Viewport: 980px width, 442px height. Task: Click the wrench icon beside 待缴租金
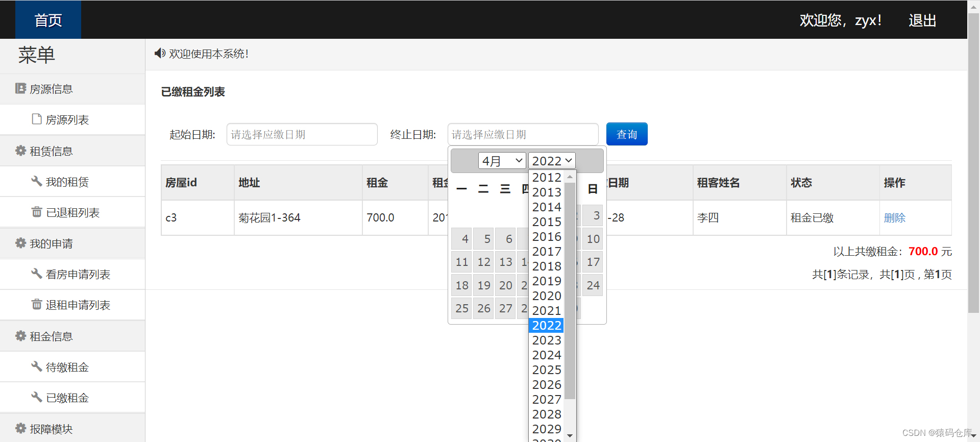click(37, 366)
